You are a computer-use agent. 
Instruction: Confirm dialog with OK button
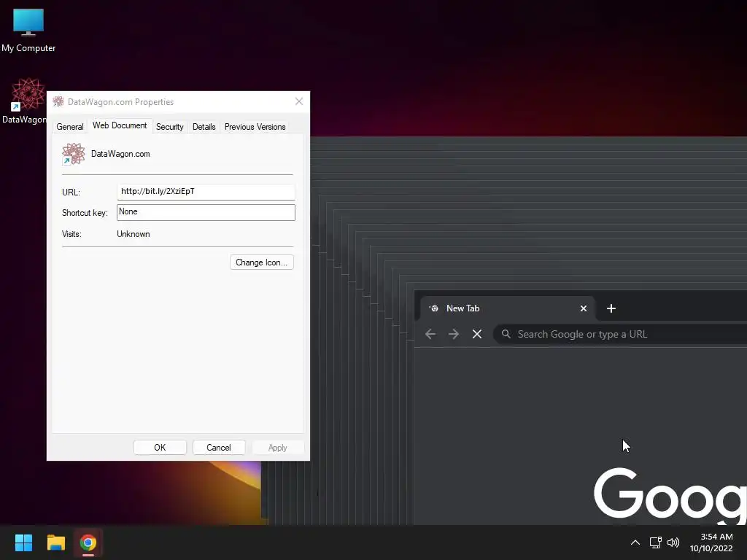point(160,448)
